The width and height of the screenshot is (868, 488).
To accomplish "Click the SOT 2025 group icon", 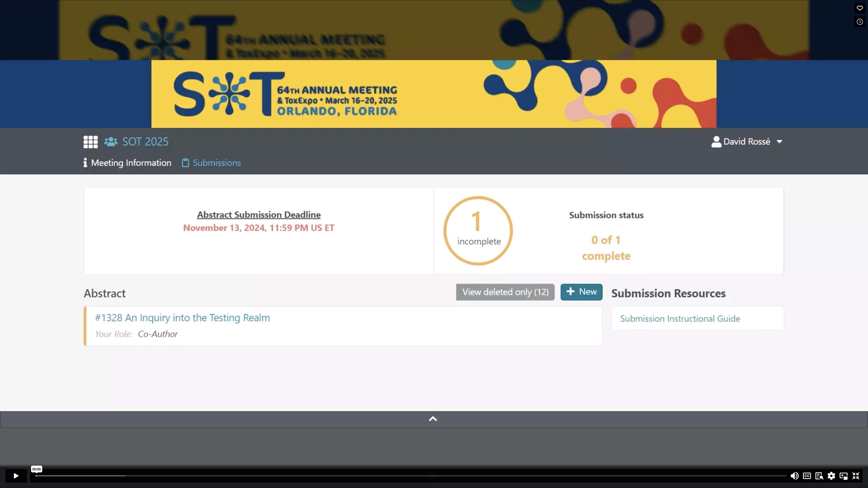I will [111, 142].
